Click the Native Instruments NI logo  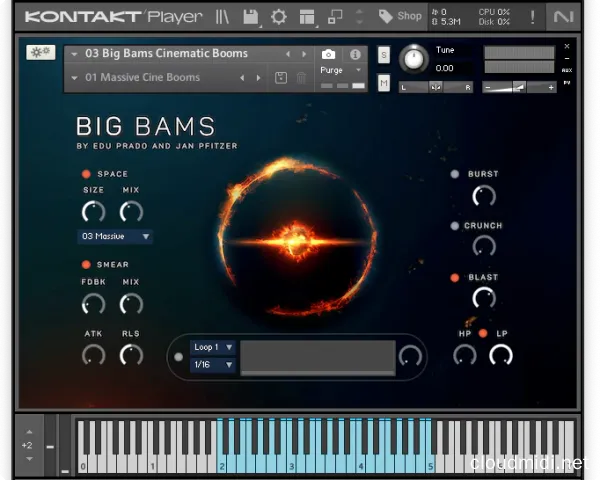[x=563, y=17]
